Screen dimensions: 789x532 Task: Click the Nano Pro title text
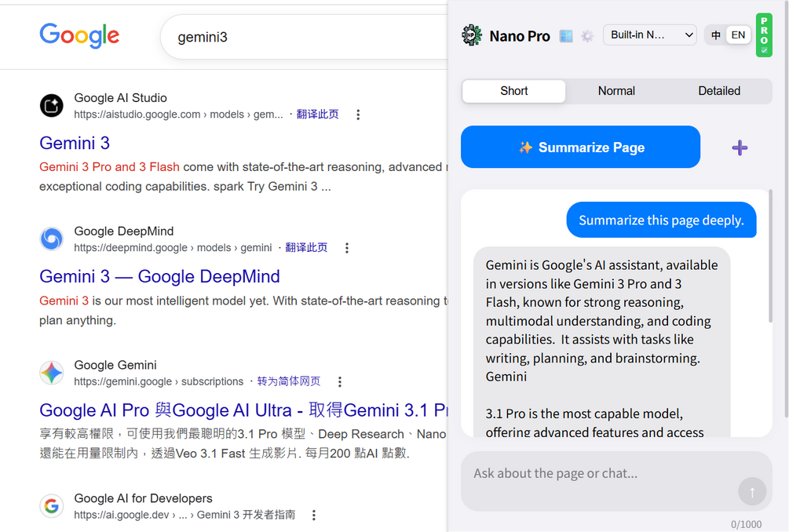point(520,36)
